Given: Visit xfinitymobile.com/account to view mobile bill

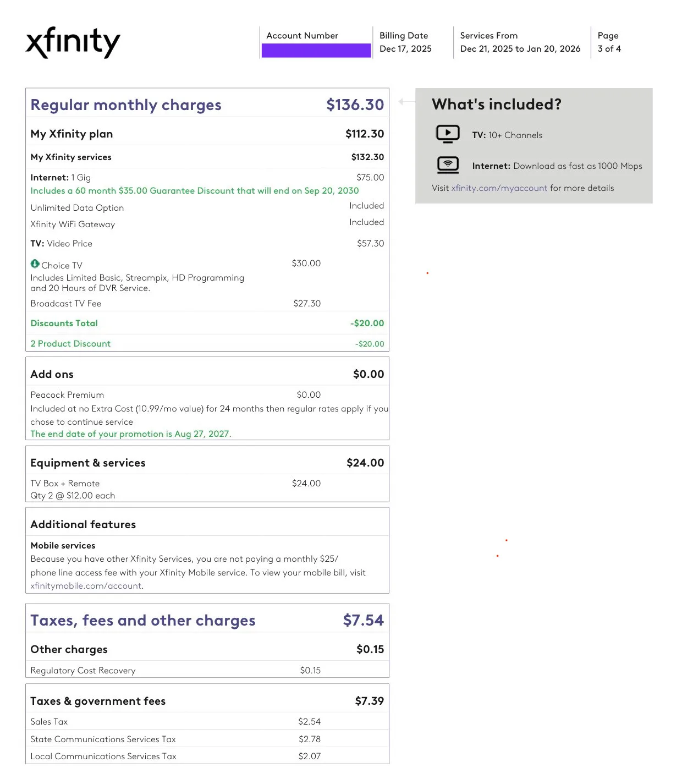Looking at the screenshot, I should (x=86, y=585).
